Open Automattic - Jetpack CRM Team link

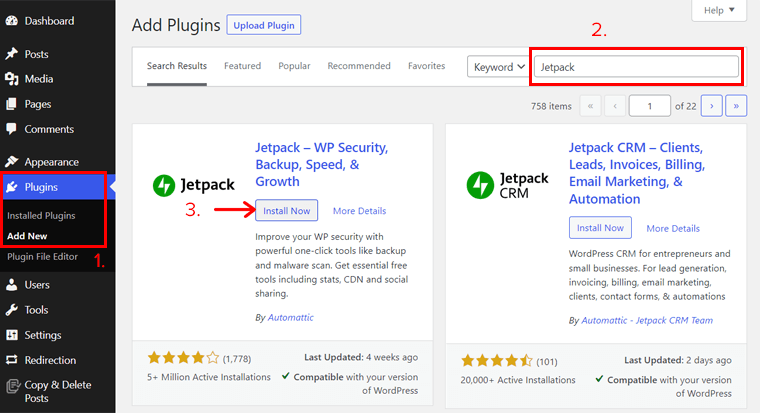(647, 320)
